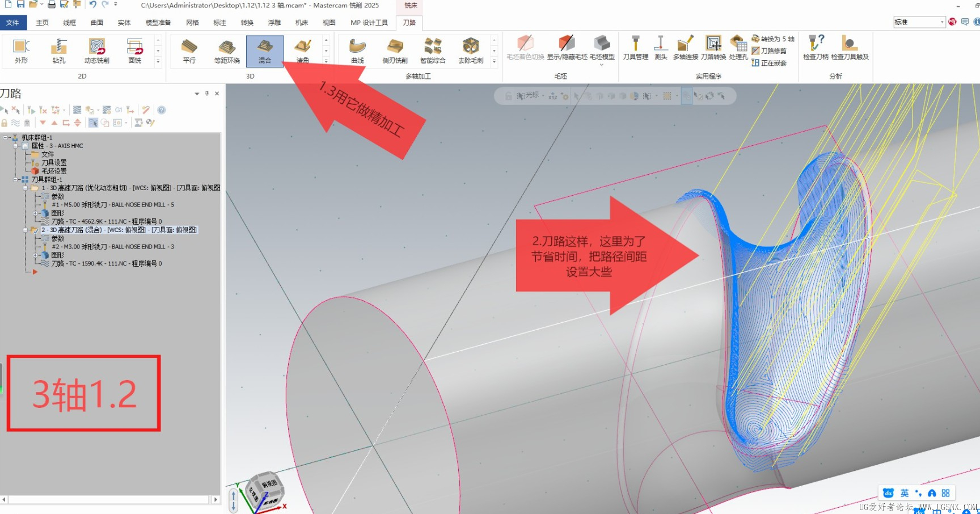Click the 英 input method indicator
Screen dimensions: 980x514
click(905, 493)
